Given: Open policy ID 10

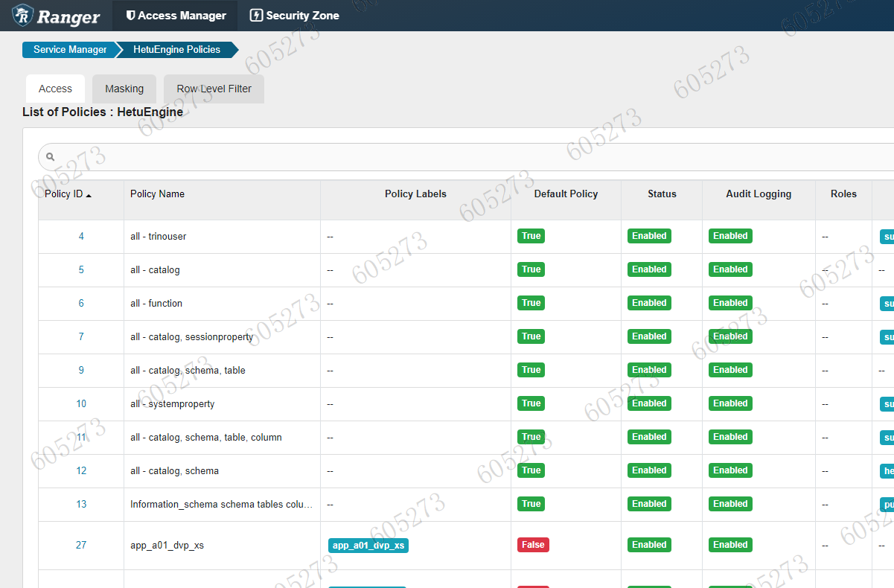Looking at the screenshot, I should click(81, 404).
